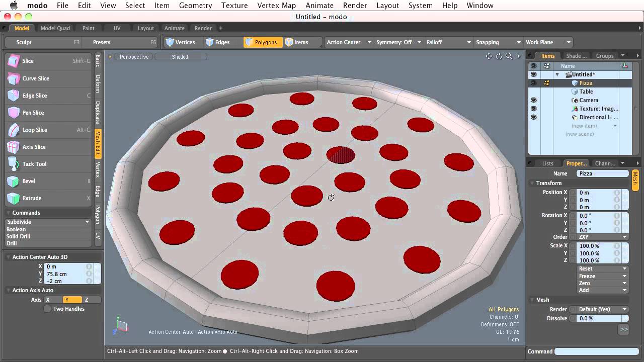The height and width of the screenshot is (362, 644).
Task: Select the Extrude tool
Action: [x=49, y=198]
